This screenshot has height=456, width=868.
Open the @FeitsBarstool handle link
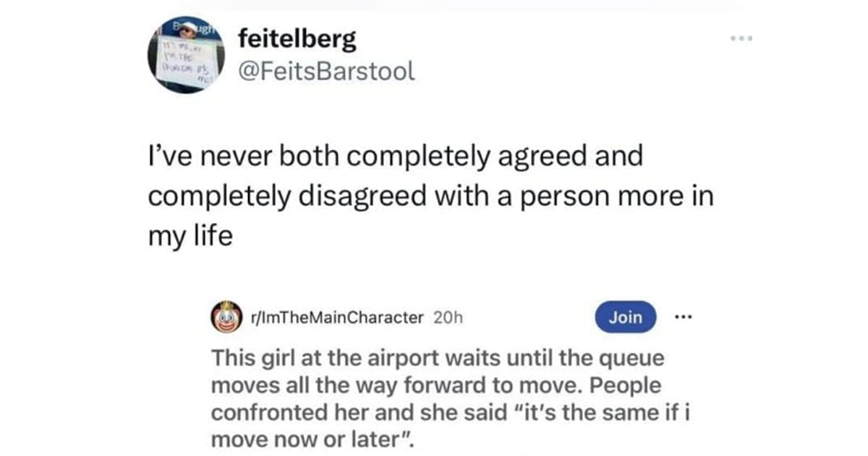(326, 70)
